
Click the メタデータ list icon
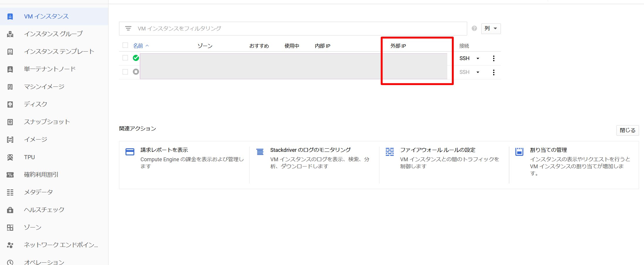(10, 192)
